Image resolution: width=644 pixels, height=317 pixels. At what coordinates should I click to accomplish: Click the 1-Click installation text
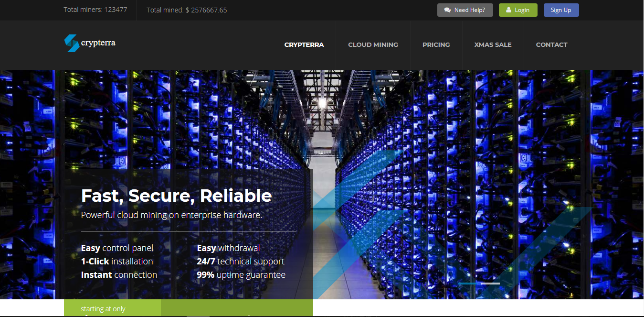117,262
